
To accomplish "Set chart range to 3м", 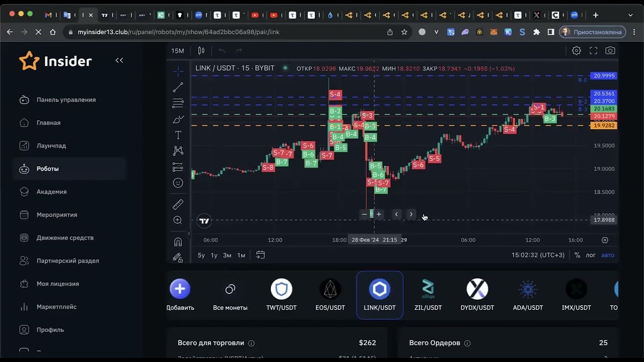I will coord(227,255).
